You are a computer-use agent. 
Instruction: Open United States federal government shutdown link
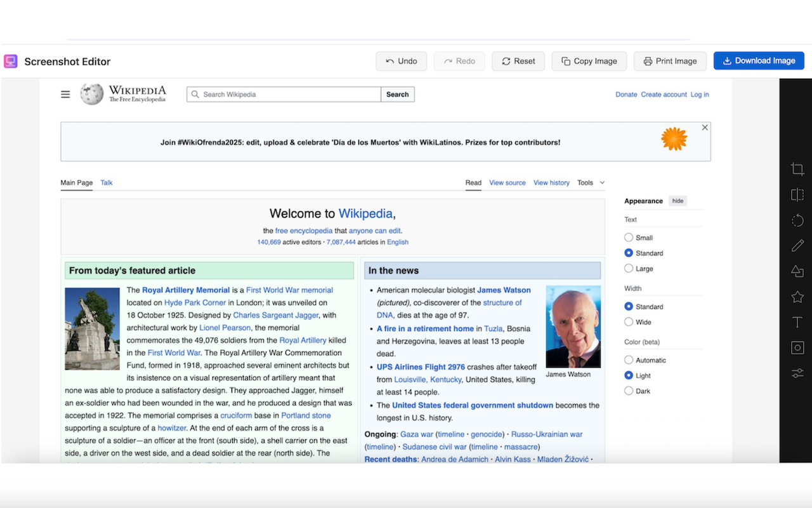(473, 405)
